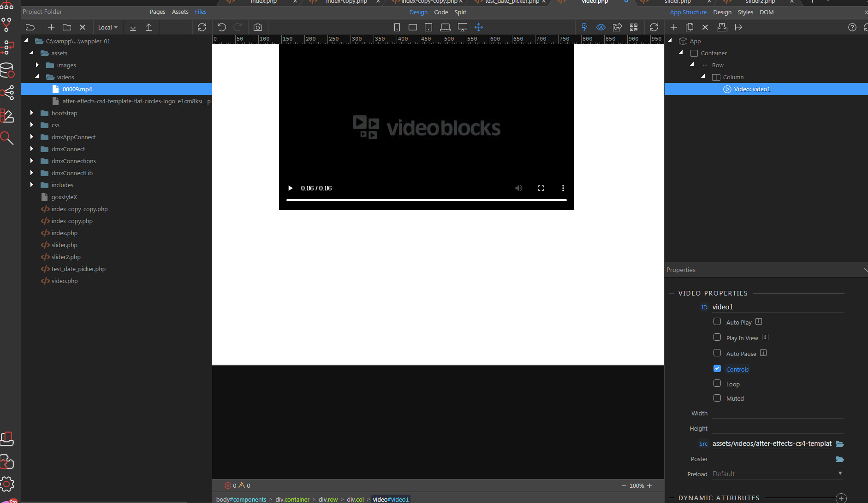Expand the bootstrap folder

(31, 113)
